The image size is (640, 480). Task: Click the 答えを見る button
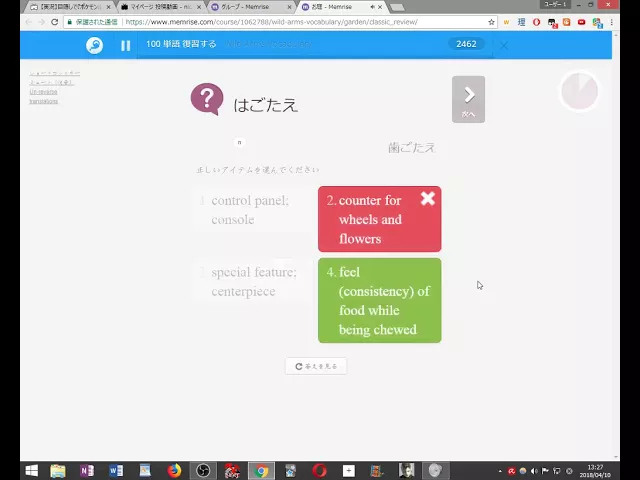[316, 366]
